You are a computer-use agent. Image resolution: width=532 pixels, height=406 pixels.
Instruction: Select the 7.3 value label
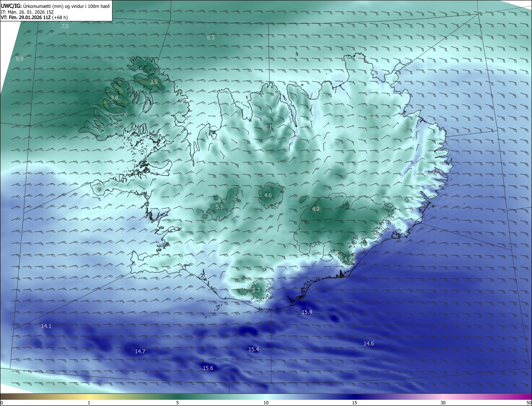point(372,116)
